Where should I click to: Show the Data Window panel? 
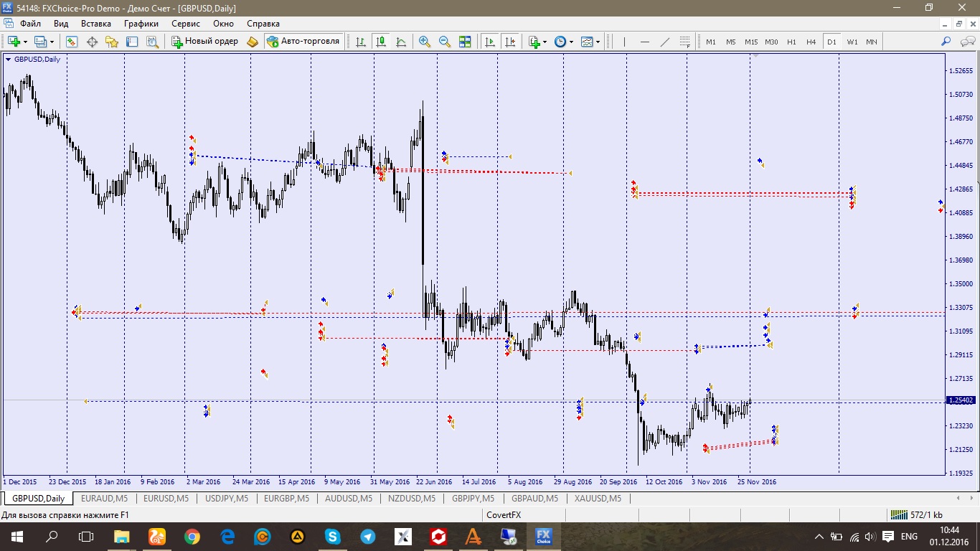(x=92, y=42)
